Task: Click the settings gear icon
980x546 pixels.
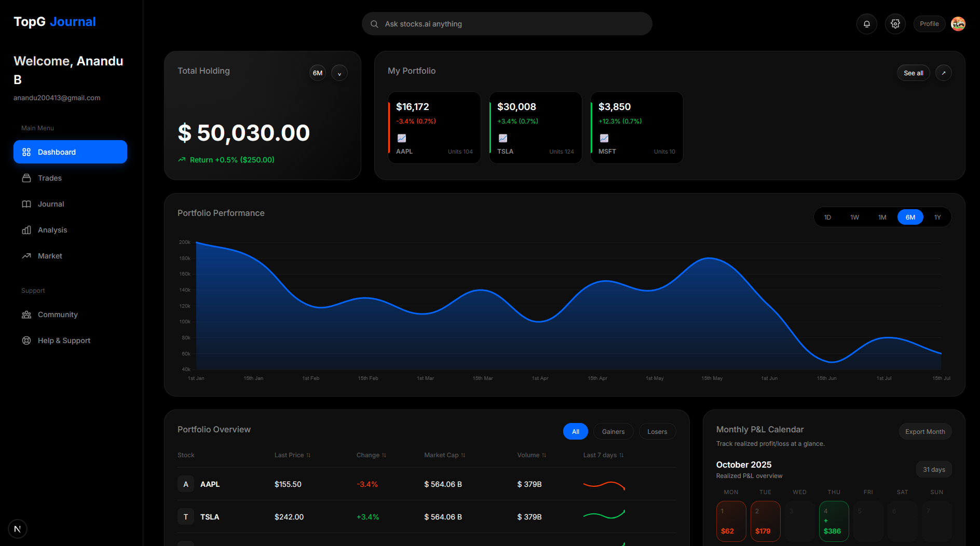Action: [x=895, y=23]
